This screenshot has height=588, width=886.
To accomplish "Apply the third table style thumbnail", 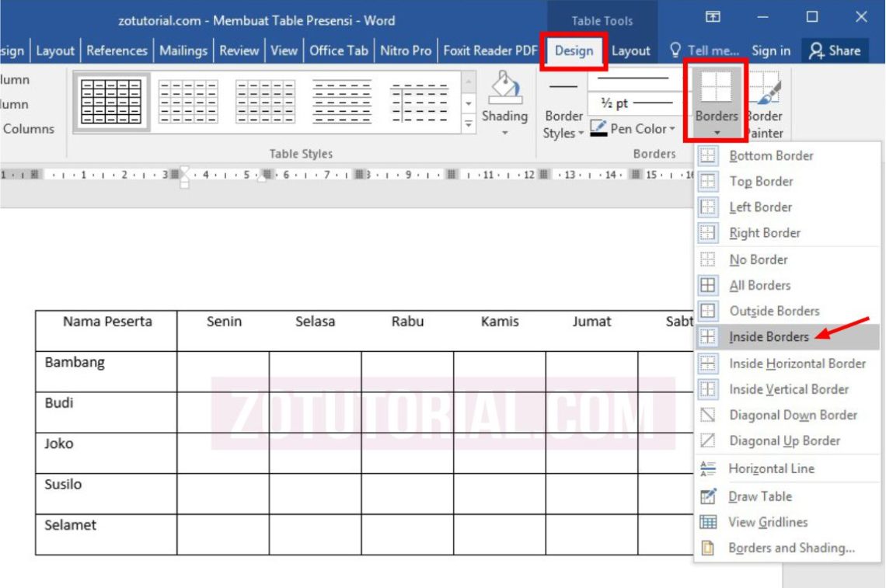I will coord(265,102).
